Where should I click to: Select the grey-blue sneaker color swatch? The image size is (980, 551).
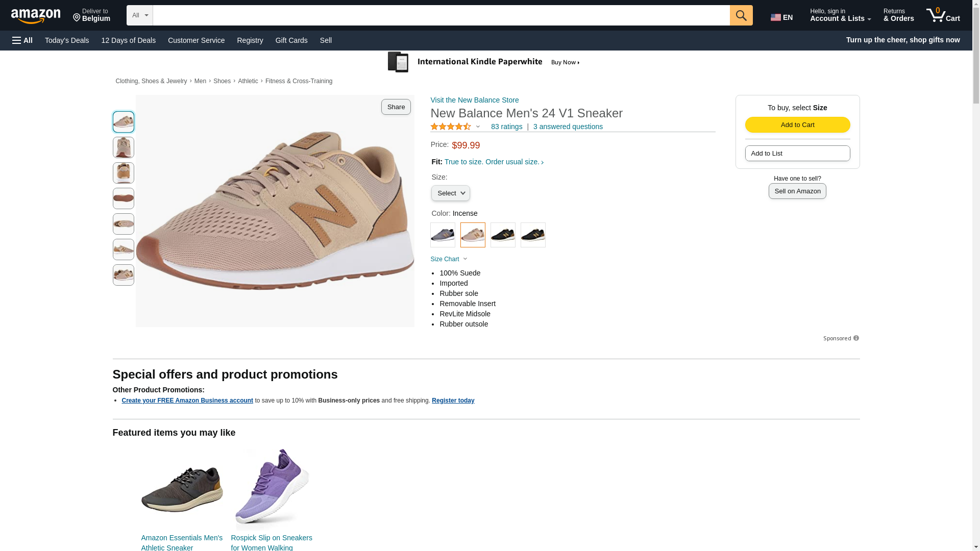[x=443, y=235]
